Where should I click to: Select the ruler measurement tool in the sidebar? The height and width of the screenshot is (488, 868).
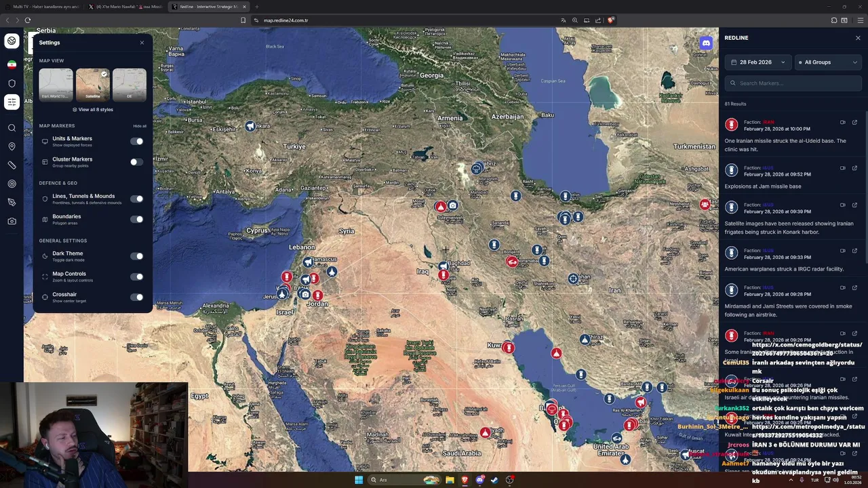pos(12,165)
